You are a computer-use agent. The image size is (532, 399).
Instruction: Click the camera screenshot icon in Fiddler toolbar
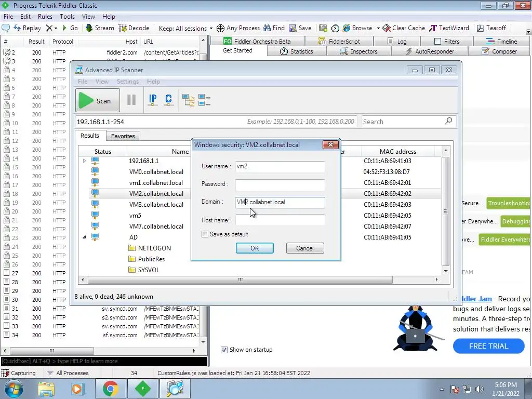[x=323, y=28]
